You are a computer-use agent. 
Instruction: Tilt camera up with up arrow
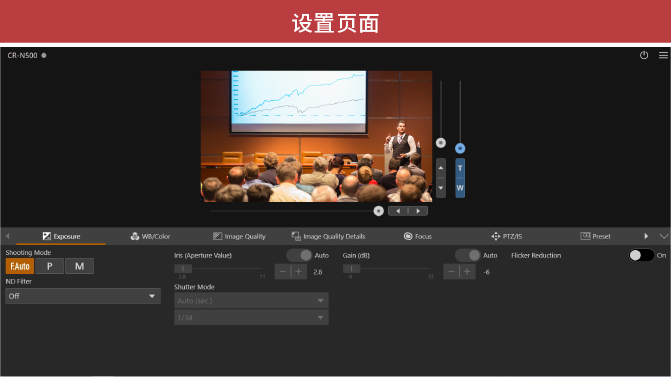click(x=441, y=168)
